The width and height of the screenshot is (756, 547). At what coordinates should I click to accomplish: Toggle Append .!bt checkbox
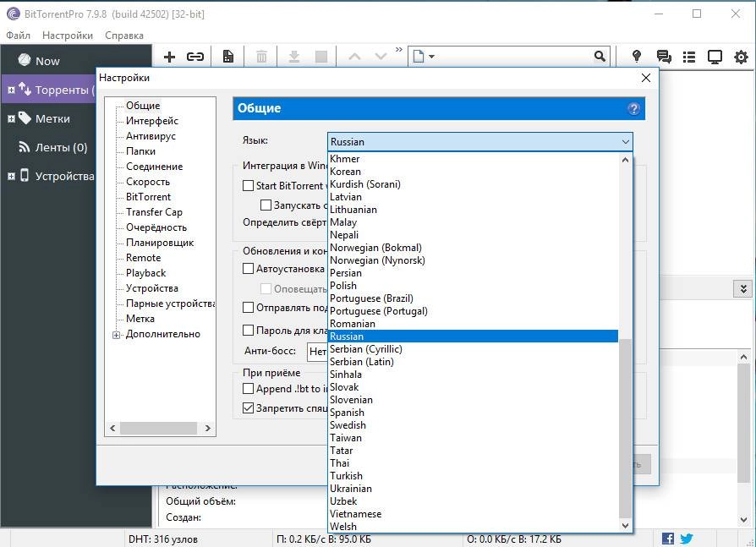coord(248,388)
